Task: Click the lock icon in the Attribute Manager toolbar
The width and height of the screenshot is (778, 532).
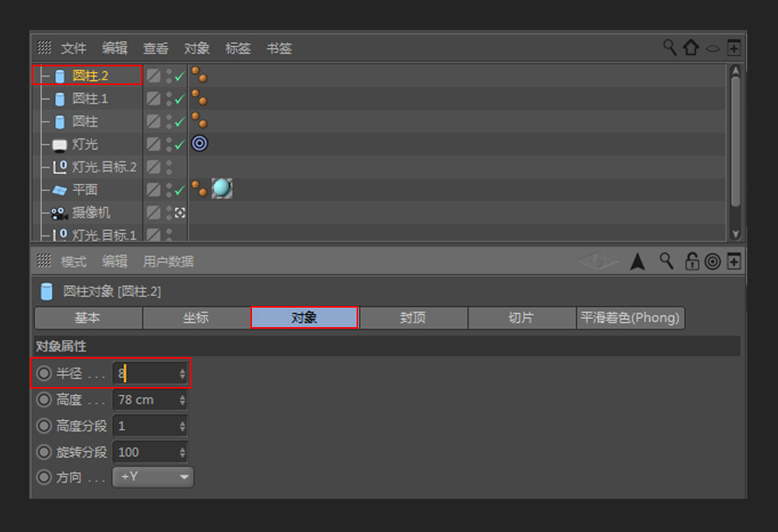Action: [x=693, y=261]
